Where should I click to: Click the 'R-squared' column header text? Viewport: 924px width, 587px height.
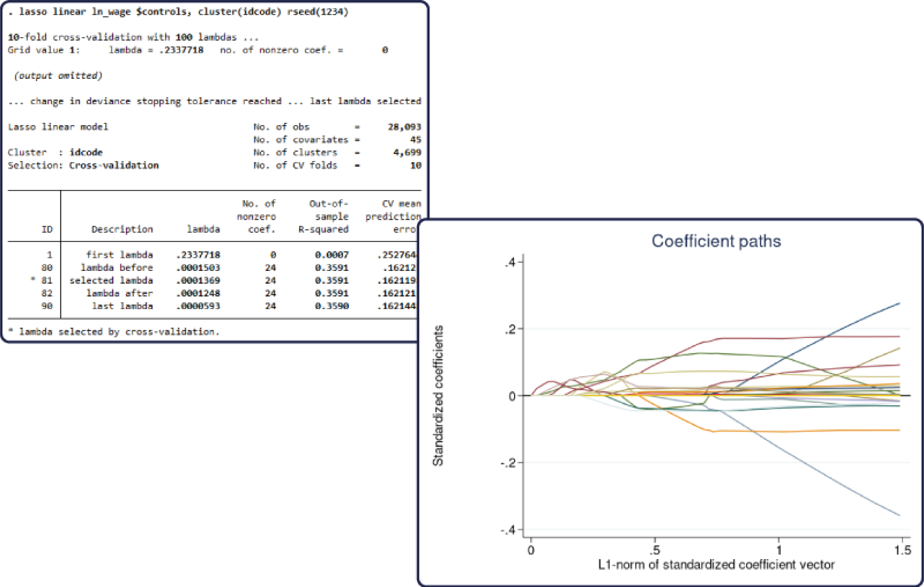(x=323, y=229)
